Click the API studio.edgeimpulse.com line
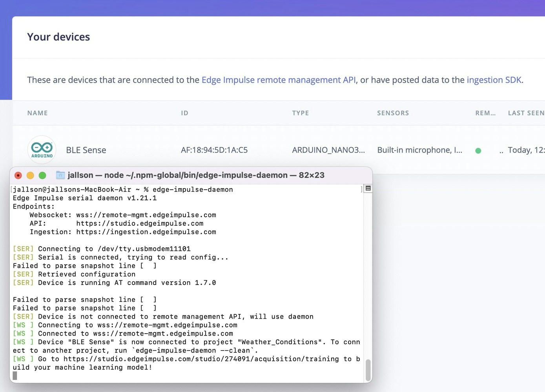545x392 pixels. pyautogui.click(x=117, y=223)
